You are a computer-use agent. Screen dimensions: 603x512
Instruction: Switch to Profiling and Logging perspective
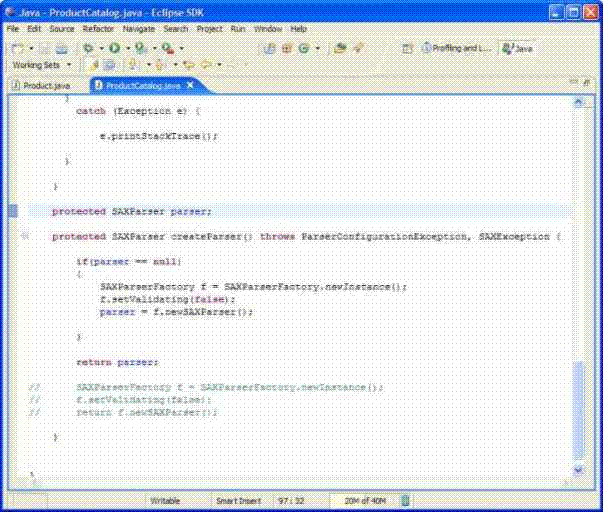pos(458,47)
